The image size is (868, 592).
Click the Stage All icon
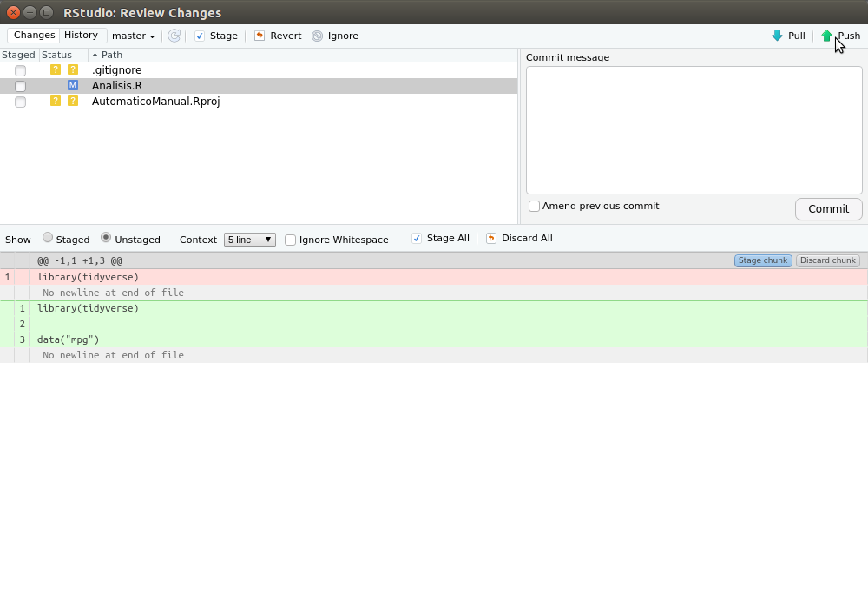click(417, 239)
